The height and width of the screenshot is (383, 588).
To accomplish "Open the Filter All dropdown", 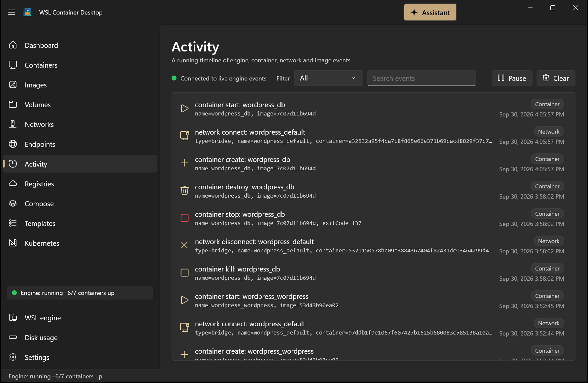I will point(328,78).
